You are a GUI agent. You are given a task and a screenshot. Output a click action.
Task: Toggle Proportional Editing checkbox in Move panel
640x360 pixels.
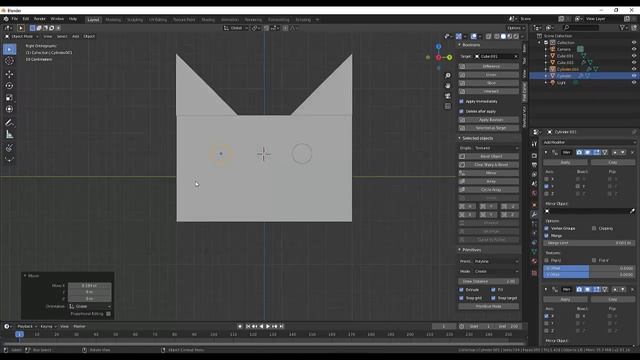108,314
